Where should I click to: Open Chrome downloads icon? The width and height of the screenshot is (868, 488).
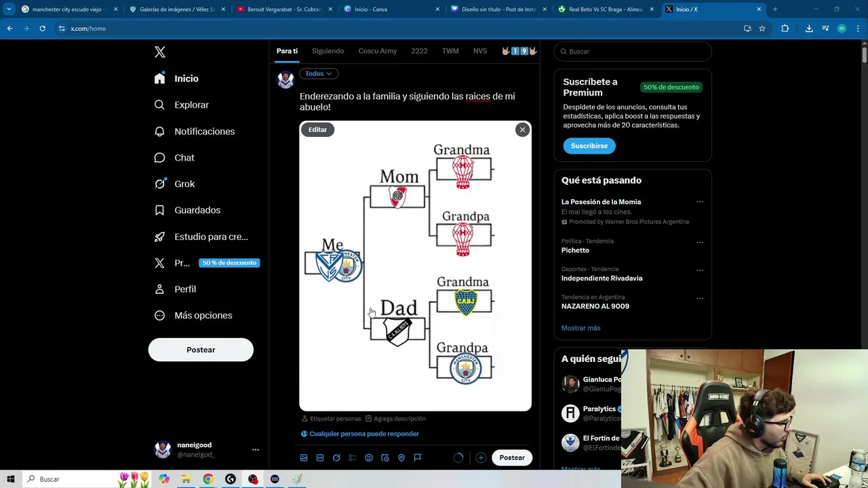click(809, 28)
